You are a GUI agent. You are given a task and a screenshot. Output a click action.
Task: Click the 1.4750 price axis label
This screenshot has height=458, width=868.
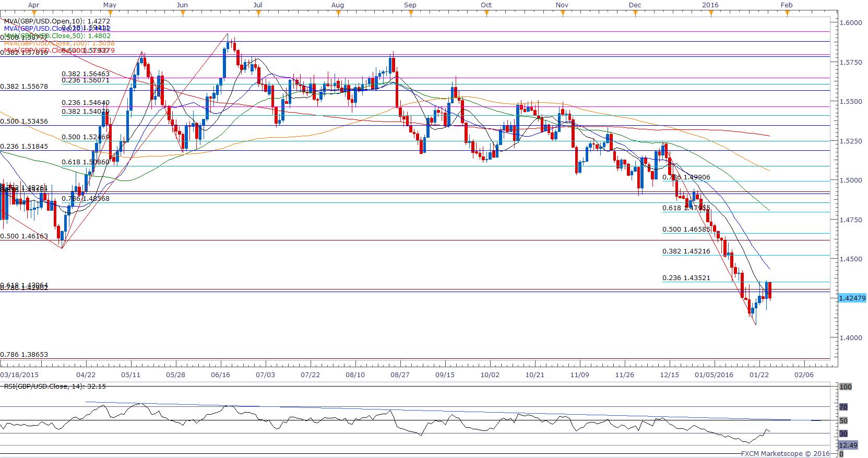[x=851, y=220]
